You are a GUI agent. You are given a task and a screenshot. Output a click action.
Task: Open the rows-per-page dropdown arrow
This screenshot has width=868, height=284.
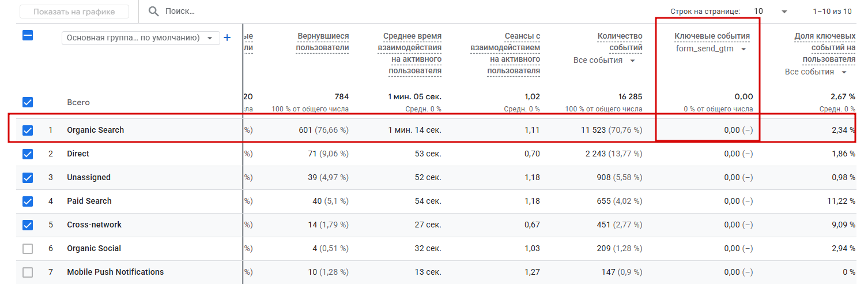point(784,12)
